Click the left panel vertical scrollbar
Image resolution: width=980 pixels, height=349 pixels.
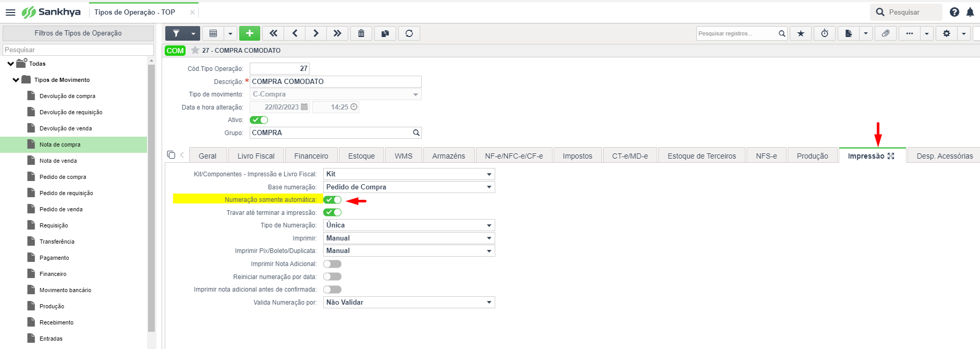coord(151,198)
